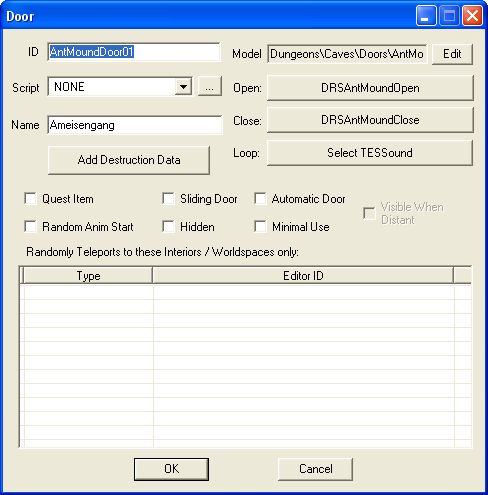Viewport: 488px width, 495px height.
Task: Enable Random Anim Start
Action: (30, 227)
